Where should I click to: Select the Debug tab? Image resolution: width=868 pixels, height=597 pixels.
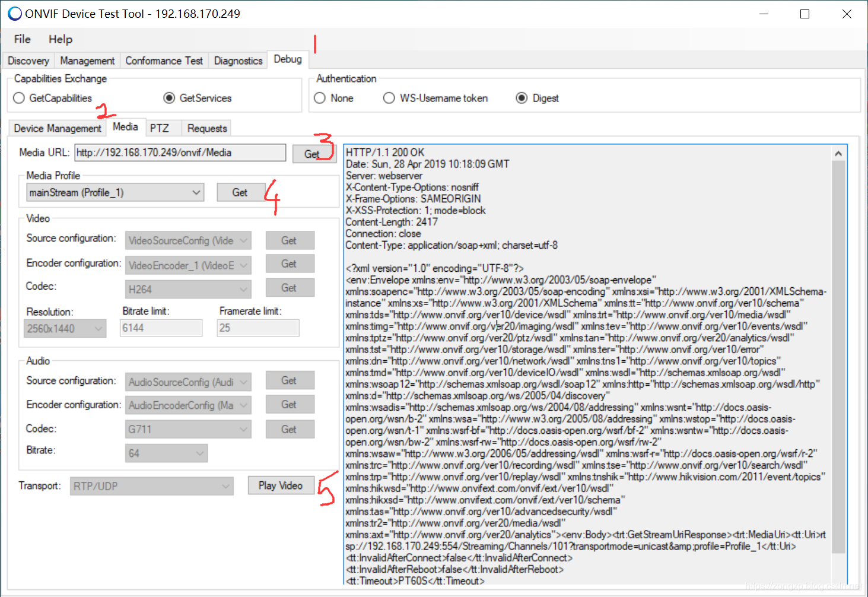[x=288, y=59]
